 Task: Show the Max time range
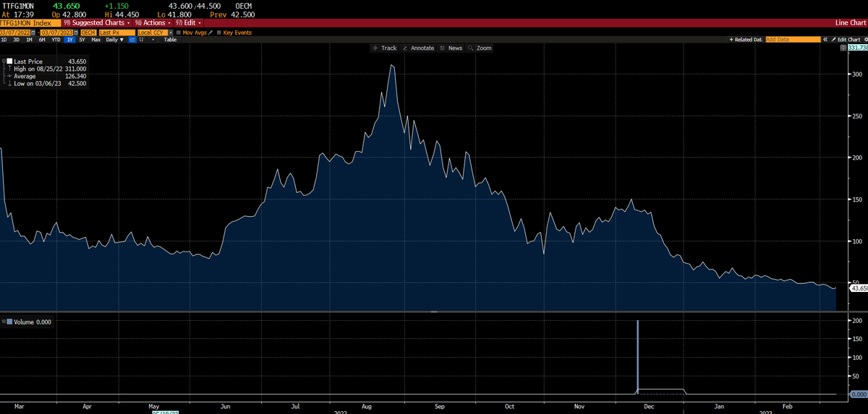coord(95,40)
